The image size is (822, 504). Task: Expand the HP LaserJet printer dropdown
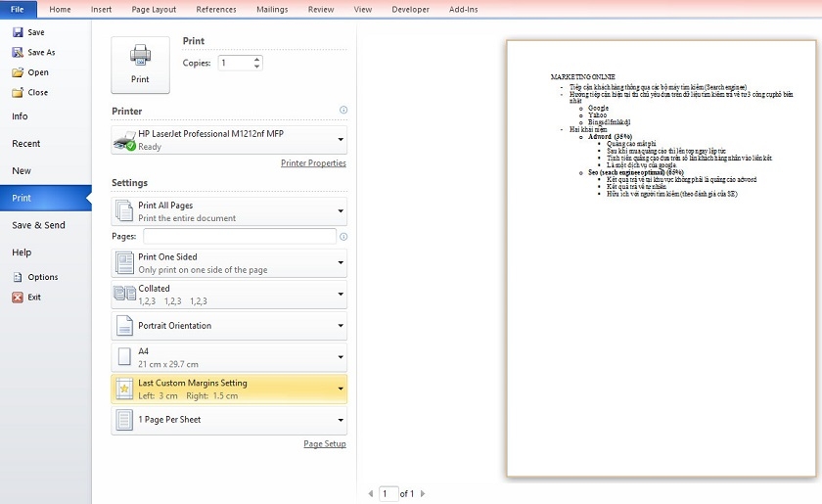pos(341,139)
